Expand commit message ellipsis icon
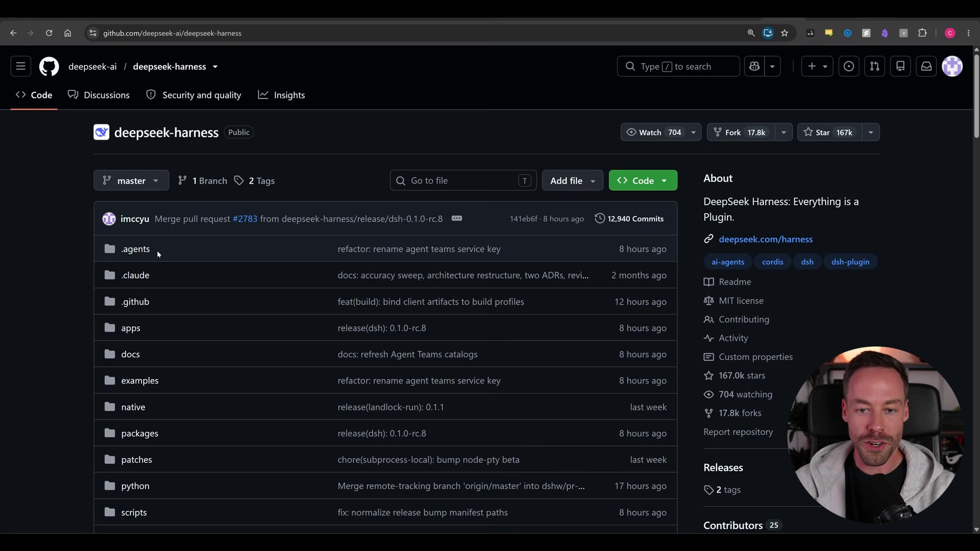Viewport: 980px width, 551px height. point(457,218)
